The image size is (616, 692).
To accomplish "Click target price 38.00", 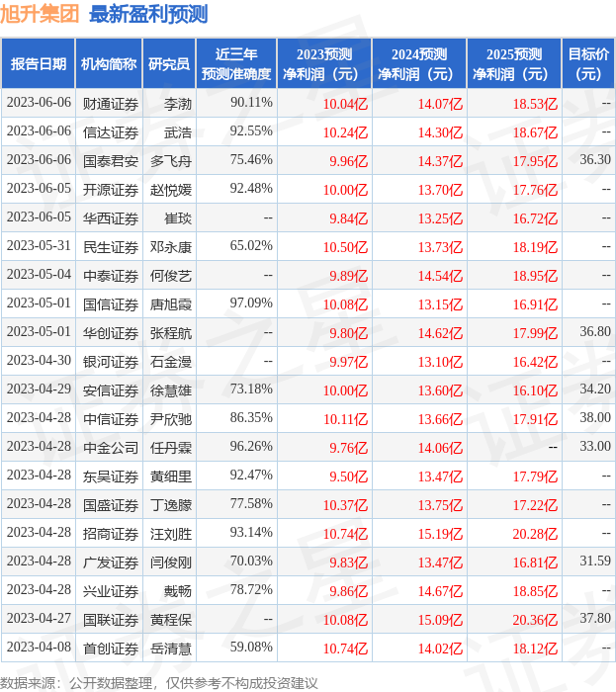I will click(x=595, y=418).
